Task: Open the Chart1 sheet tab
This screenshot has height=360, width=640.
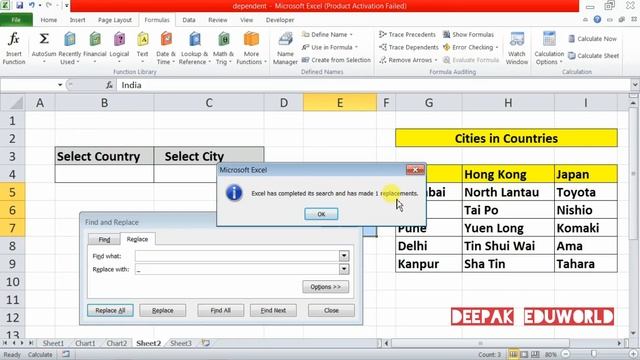Action: click(85, 343)
